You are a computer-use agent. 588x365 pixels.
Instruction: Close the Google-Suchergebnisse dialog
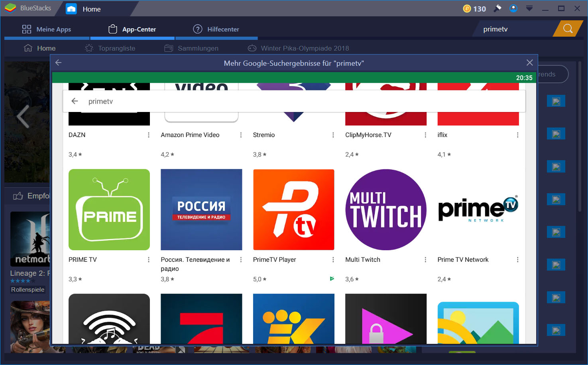coord(529,63)
